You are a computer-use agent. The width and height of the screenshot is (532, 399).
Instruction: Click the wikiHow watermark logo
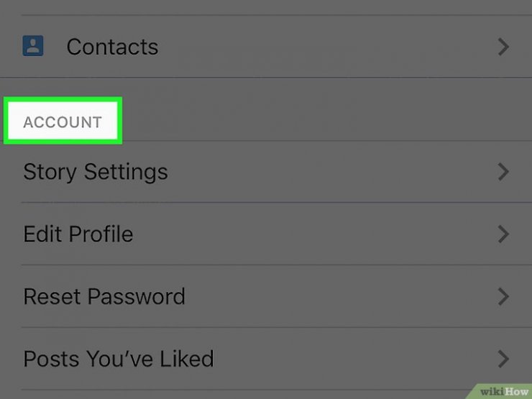click(x=504, y=392)
